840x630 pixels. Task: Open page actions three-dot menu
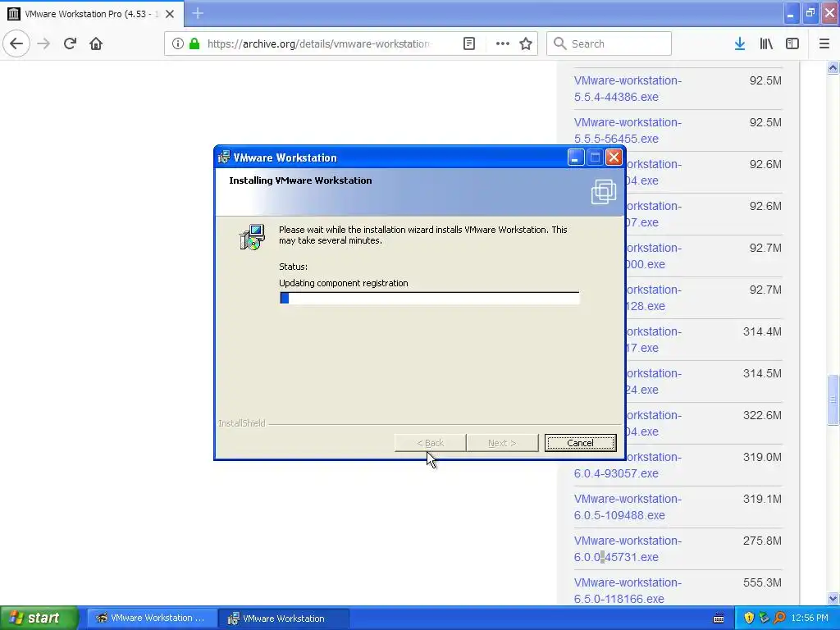click(x=503, y=43)
